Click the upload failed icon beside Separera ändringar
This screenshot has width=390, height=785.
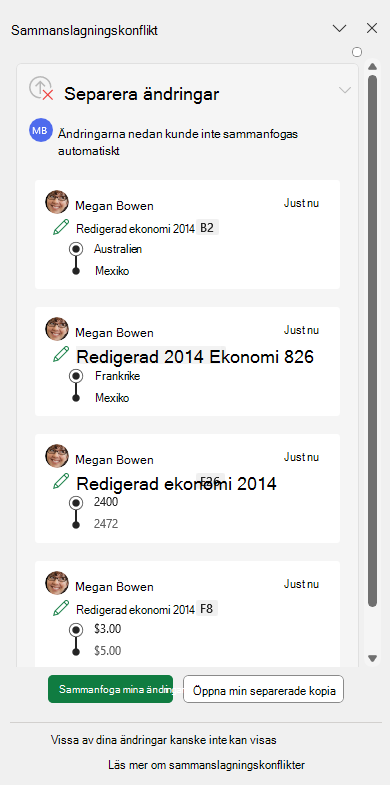pos(41,89)
